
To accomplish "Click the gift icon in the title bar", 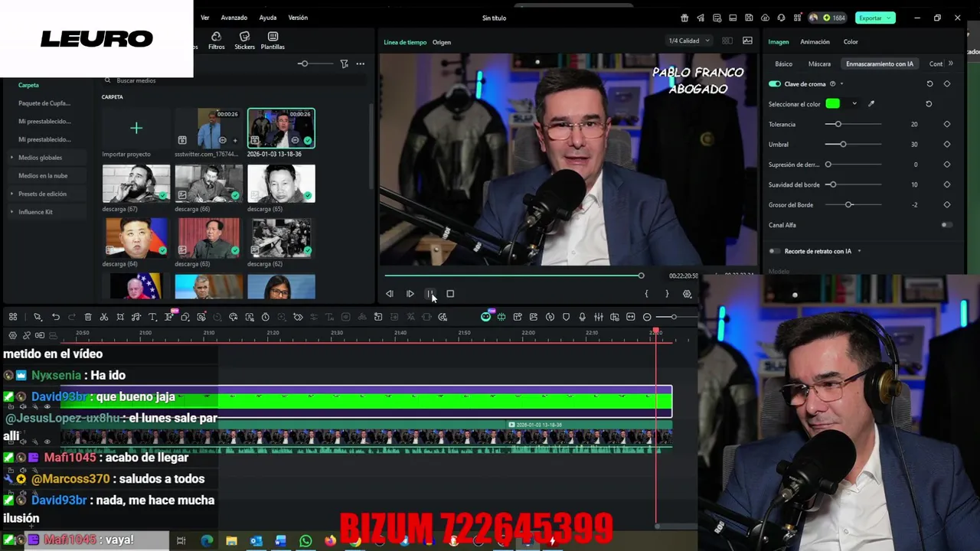I will point(684,18).
